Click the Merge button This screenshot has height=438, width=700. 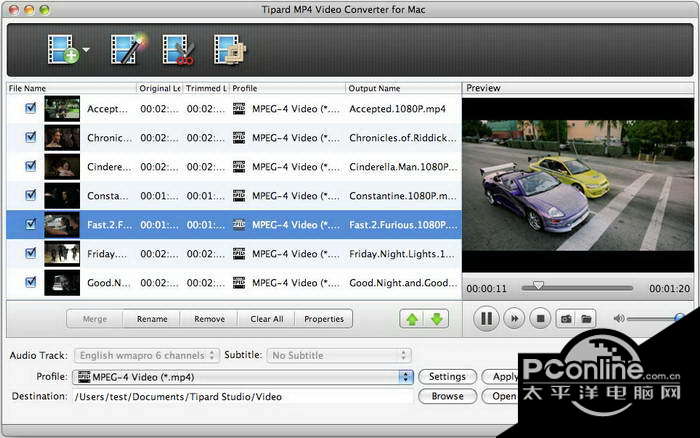tap(95, 319)
